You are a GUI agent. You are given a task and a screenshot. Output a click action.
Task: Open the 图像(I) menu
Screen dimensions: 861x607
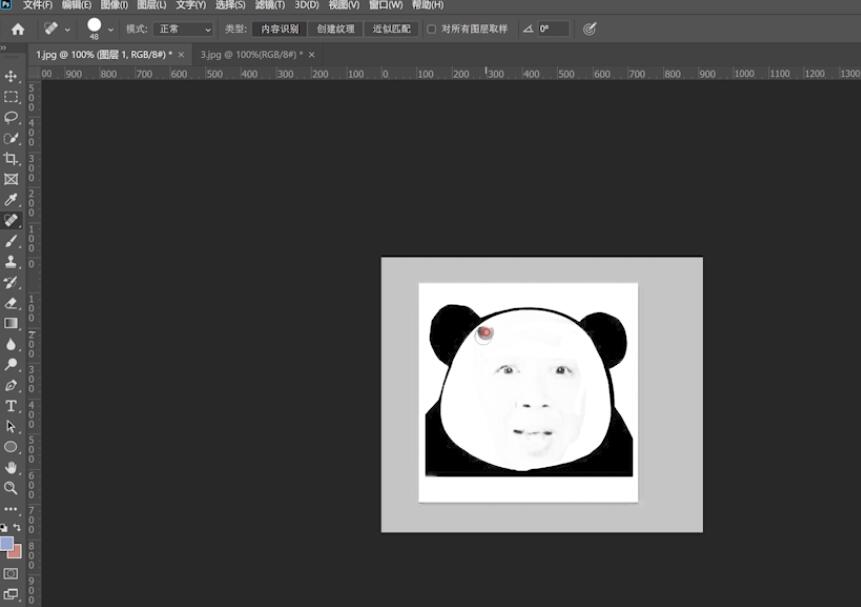pos(114,5)
